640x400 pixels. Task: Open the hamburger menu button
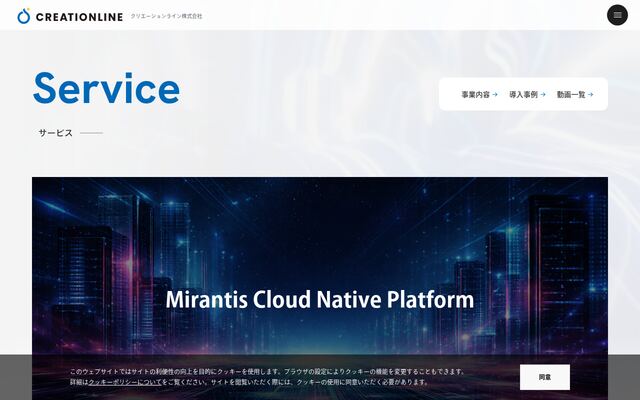(x=617, y=15)
